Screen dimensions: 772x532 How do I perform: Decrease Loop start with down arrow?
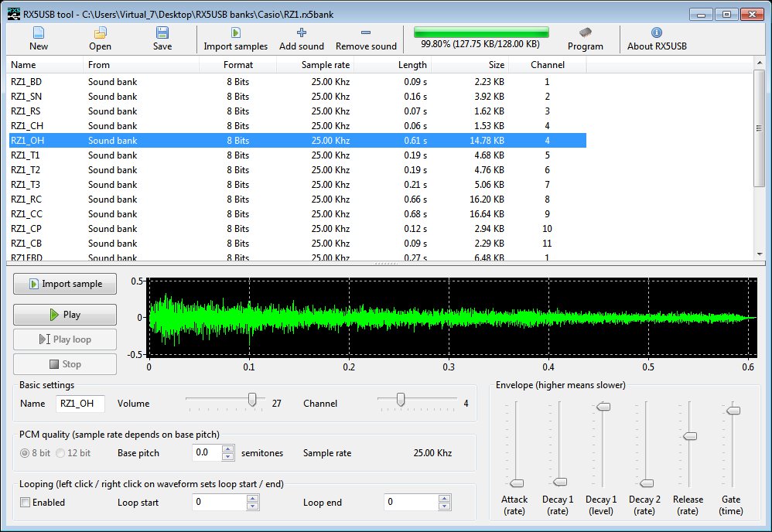pos(252,506)
